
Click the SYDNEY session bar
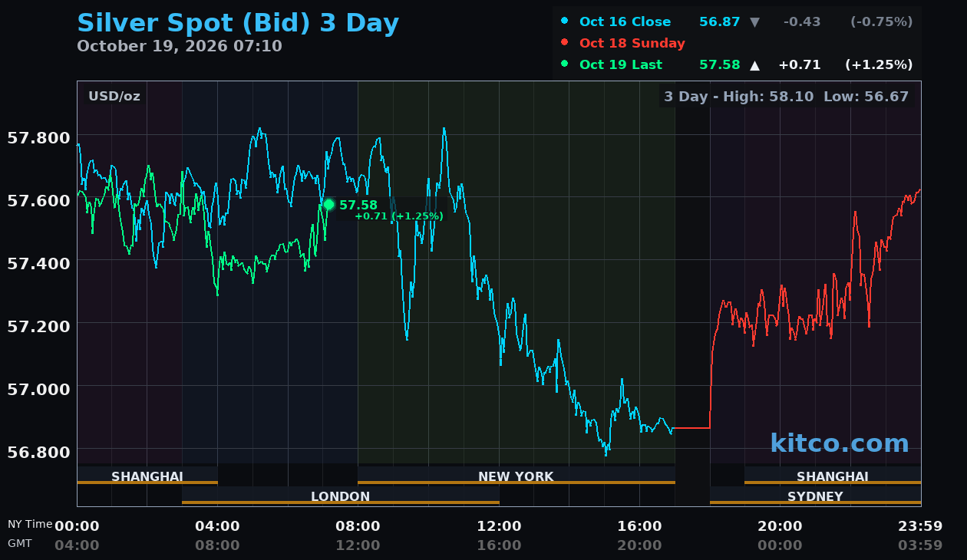(815, 496)
